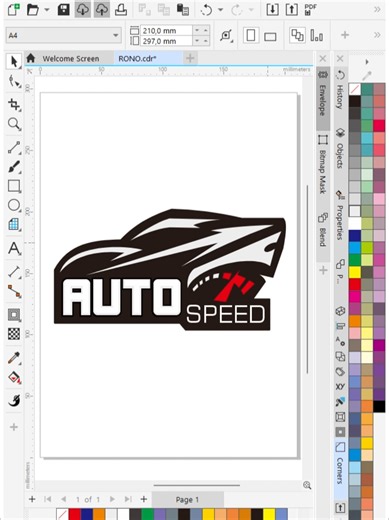Open the Properties docker tab
The width and height of the screenshot is (389, 520).
340,216
